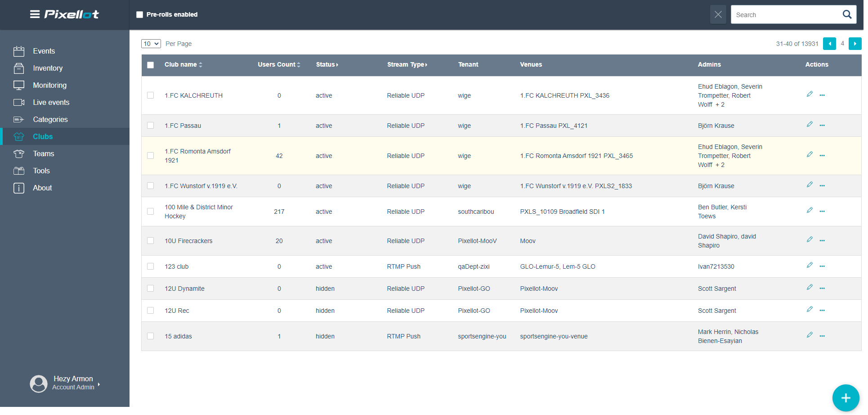Clear search with the X button

point(718,14)
